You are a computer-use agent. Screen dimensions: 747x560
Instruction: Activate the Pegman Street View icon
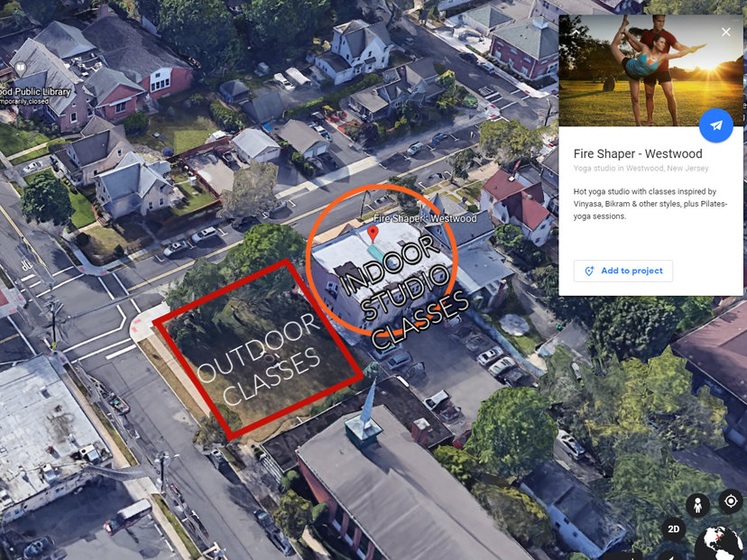(697, 505)
